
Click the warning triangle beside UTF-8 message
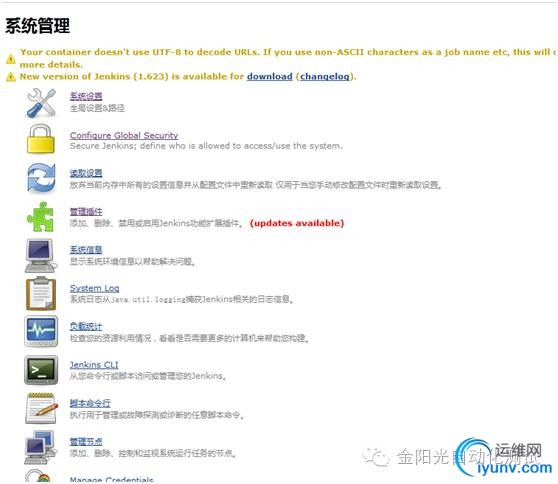(11, 59)
